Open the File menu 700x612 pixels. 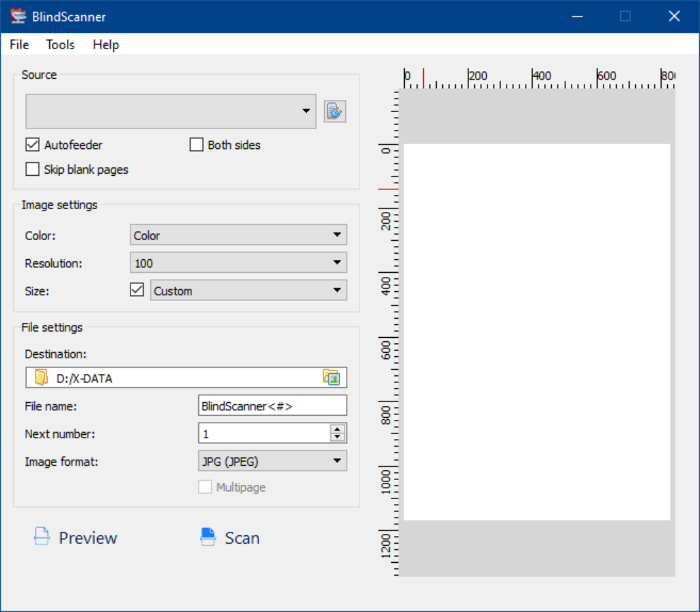19,44
